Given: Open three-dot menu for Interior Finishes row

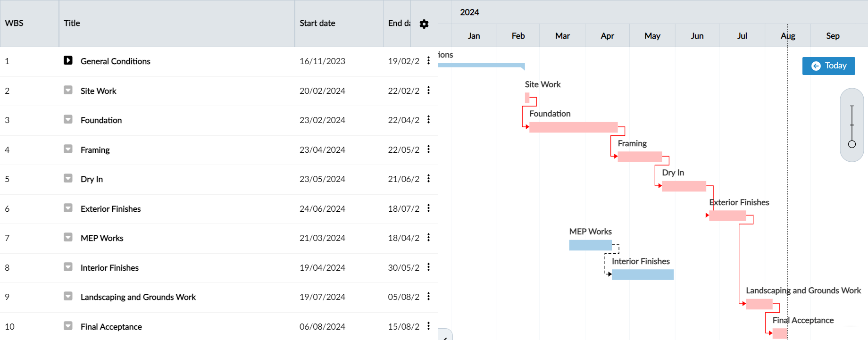Looking at the screenshot, I should 428,267.
